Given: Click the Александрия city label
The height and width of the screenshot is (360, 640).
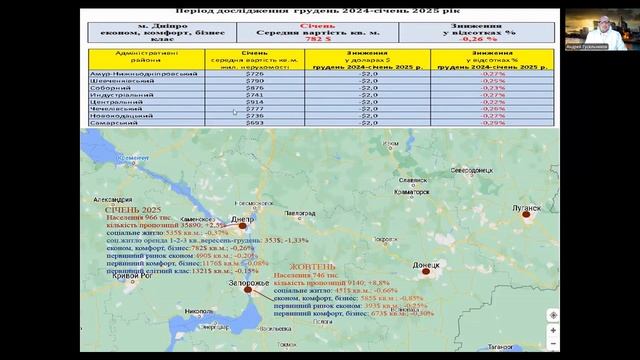Looking at the screenshot, I should (x=113, y=200).
